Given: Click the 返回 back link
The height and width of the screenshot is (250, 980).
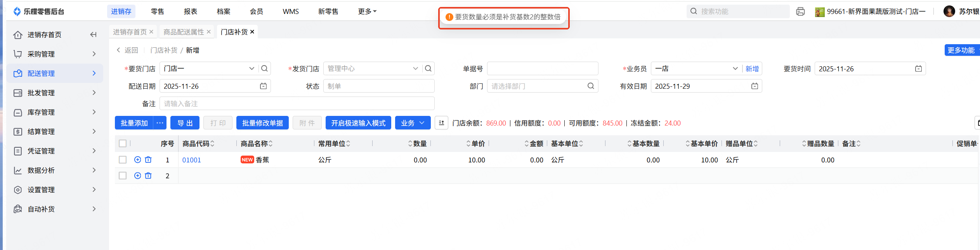Looking at the screenshot, I should tap(127, 50).
